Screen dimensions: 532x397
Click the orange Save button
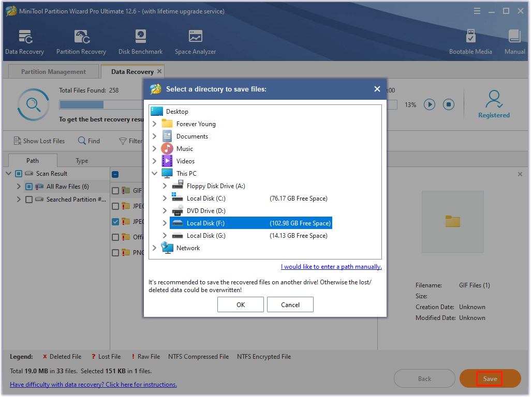(x=490, y=379)
